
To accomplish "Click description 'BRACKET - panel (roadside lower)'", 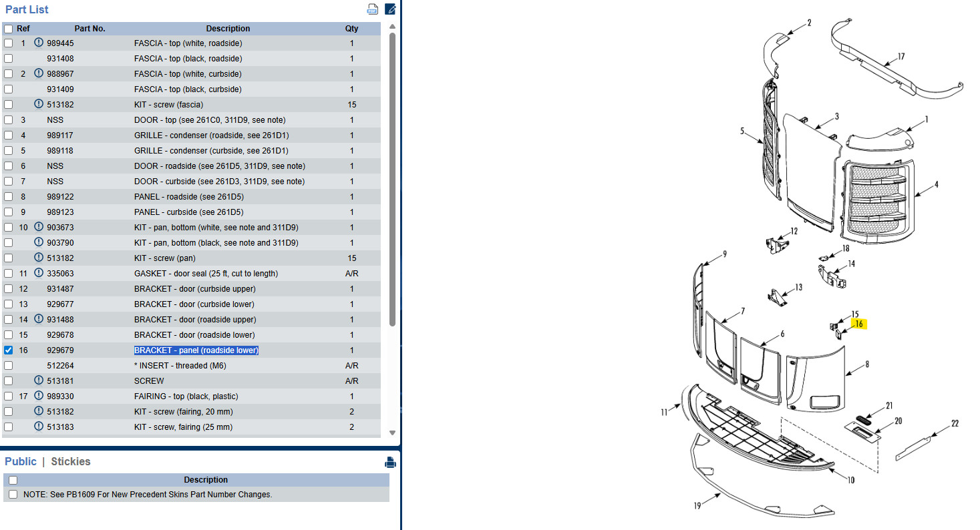I will pyautogui.click(x=196, y=350).
